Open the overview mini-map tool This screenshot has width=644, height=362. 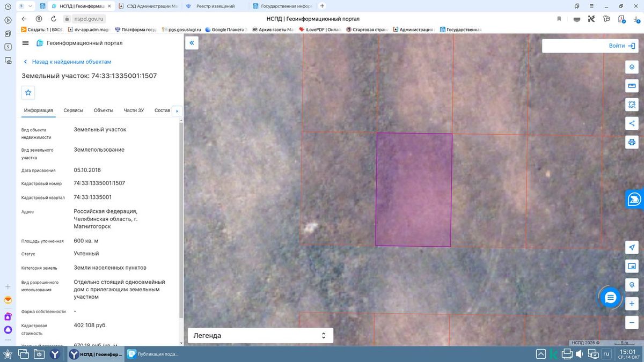pyautogui.click(x=632, y=266)
